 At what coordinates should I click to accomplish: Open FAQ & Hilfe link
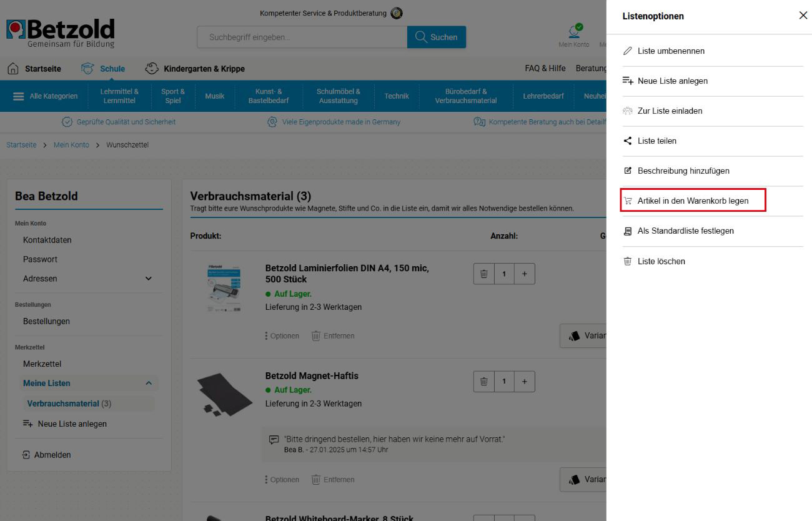[x=545, y=69]
